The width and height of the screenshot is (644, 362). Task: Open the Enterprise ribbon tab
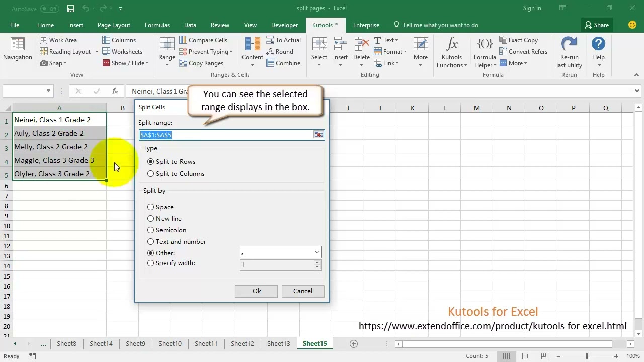click(x=366, y=25)
